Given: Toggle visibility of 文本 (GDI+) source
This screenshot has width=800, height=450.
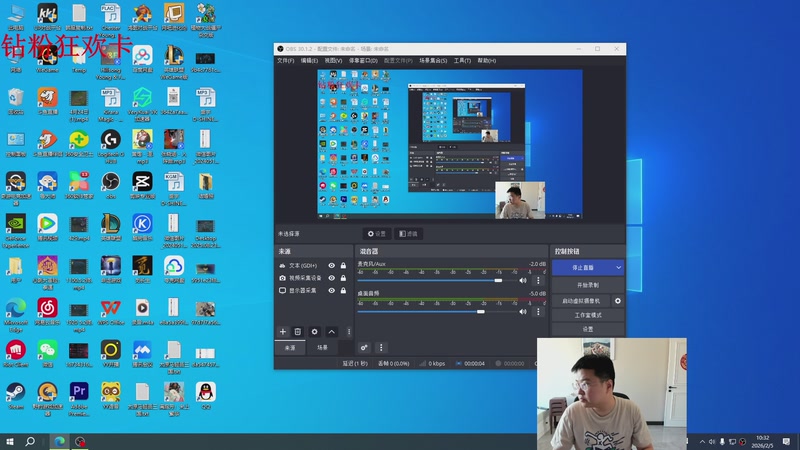Looking at the screenshot, I should pyautogui.click(x=332, y=265).
